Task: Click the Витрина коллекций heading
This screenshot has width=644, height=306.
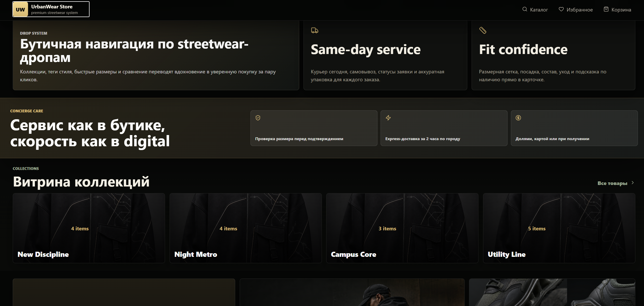Action: point(81,182)
